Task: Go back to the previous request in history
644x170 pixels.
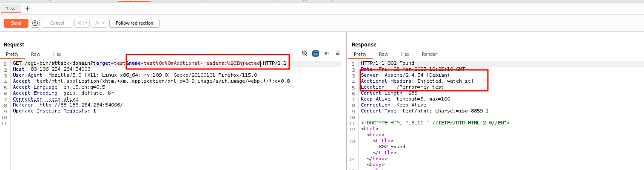Action: tap(80, 23)
